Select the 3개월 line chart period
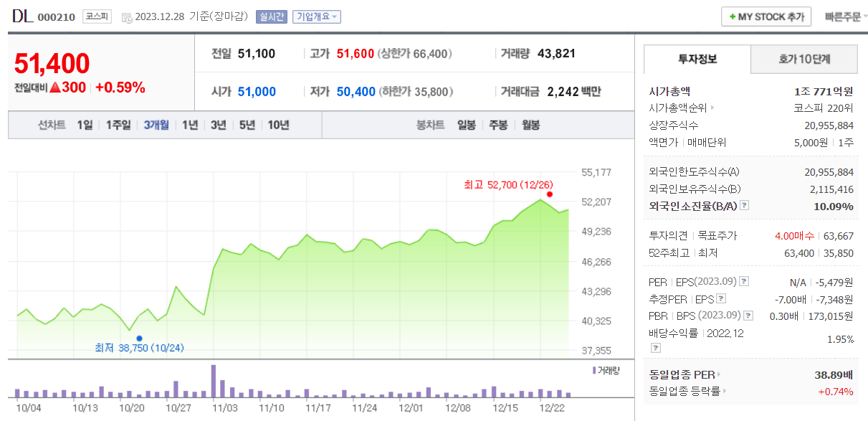Viewport: 868px width, 421px height. pos(156,125)
